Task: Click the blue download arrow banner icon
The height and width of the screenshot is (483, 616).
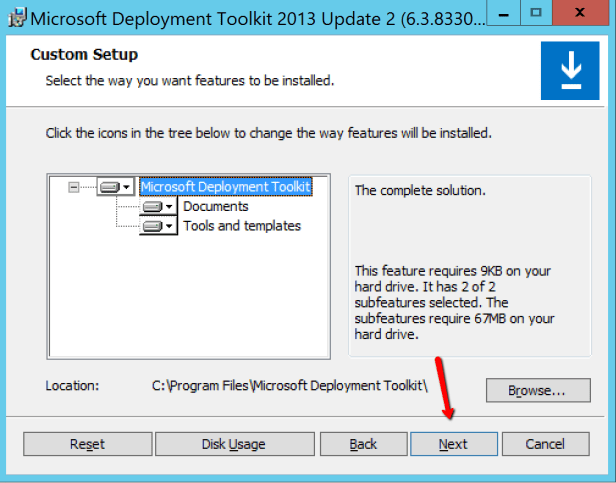Action: (x=569, y=71)
